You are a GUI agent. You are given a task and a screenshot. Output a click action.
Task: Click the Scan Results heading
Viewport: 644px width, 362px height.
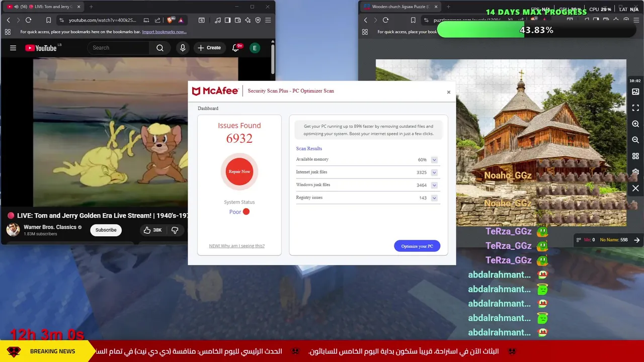tap(309, 149)
